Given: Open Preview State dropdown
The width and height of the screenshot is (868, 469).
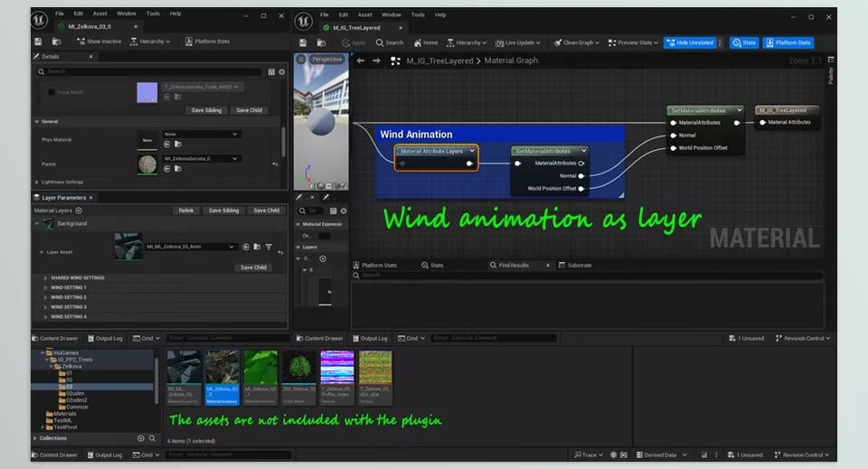Looking at the screenshot, I should point(633,42).
